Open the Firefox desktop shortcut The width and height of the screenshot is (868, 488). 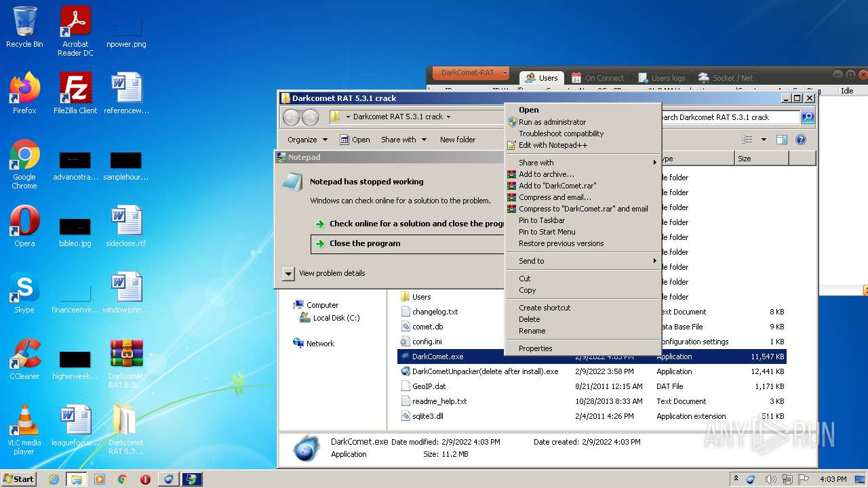24,94
